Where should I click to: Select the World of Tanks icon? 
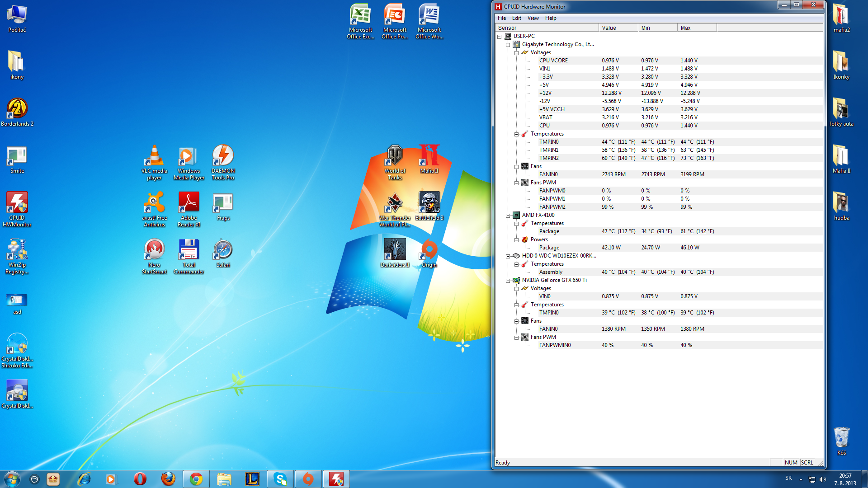point(395,162)
